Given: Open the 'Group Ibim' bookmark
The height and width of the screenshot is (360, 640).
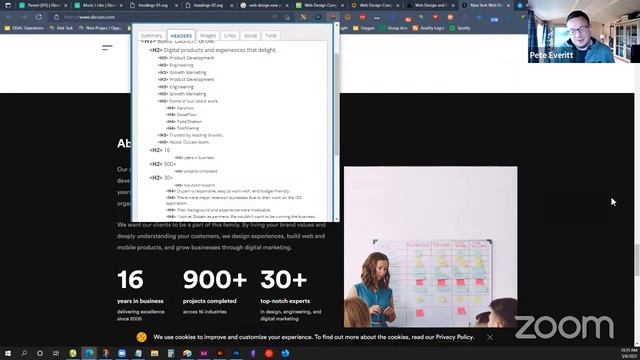Looking at the screenshot, I should [393, 28].
